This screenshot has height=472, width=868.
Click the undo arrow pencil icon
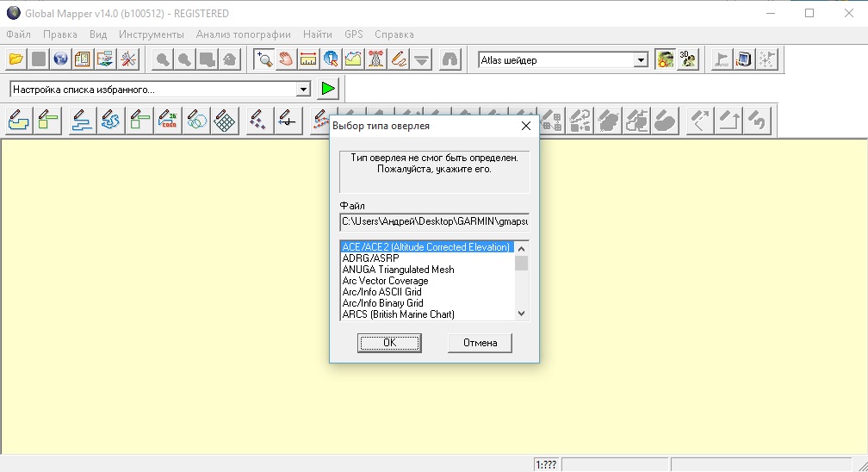[x=757, y=121]
